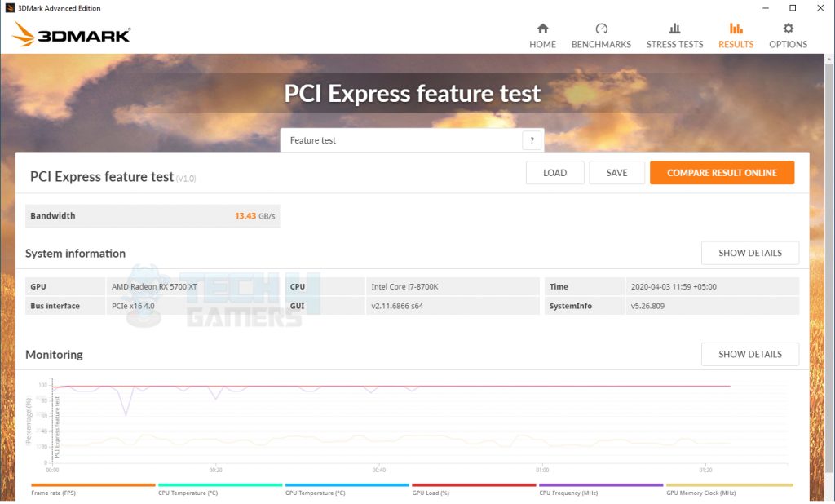835x504 pixels.
Task: Click the question mark help icon
Action: tap(532, 139)
